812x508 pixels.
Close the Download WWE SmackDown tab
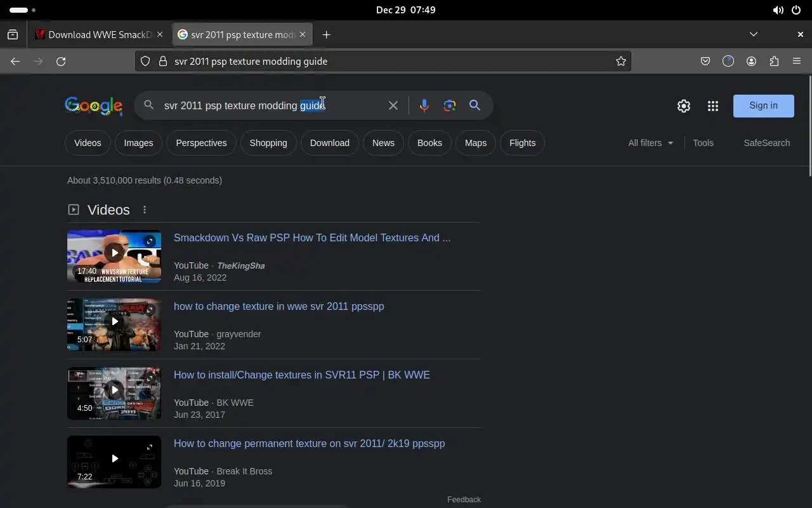point(160,35)
